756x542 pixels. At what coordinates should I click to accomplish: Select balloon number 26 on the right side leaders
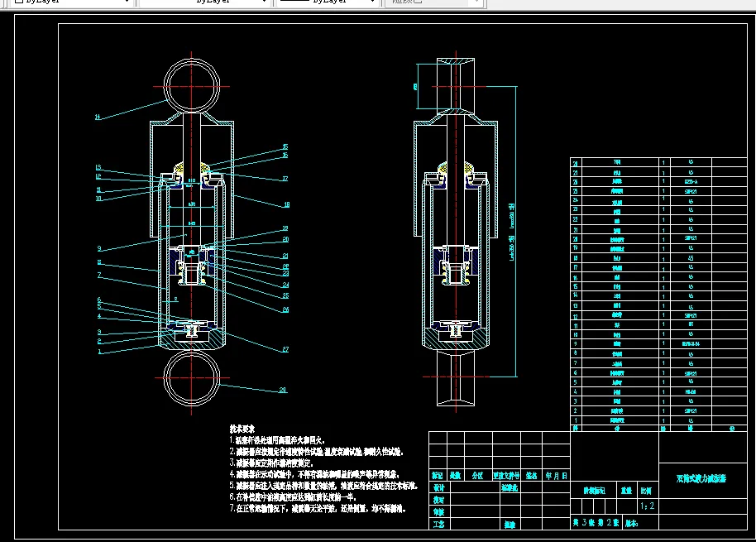[285, 310]
